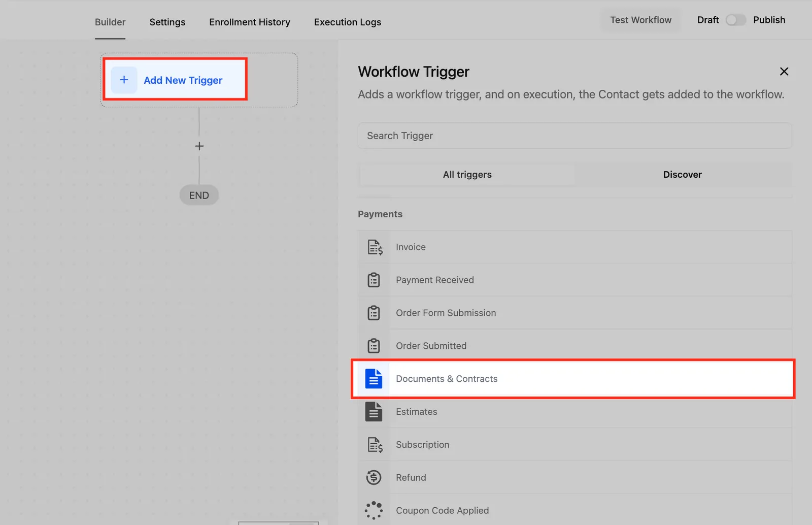This screenshot has width=812, height=525.
Task: Click the Publish label
Action: click(x=769, y=20)
